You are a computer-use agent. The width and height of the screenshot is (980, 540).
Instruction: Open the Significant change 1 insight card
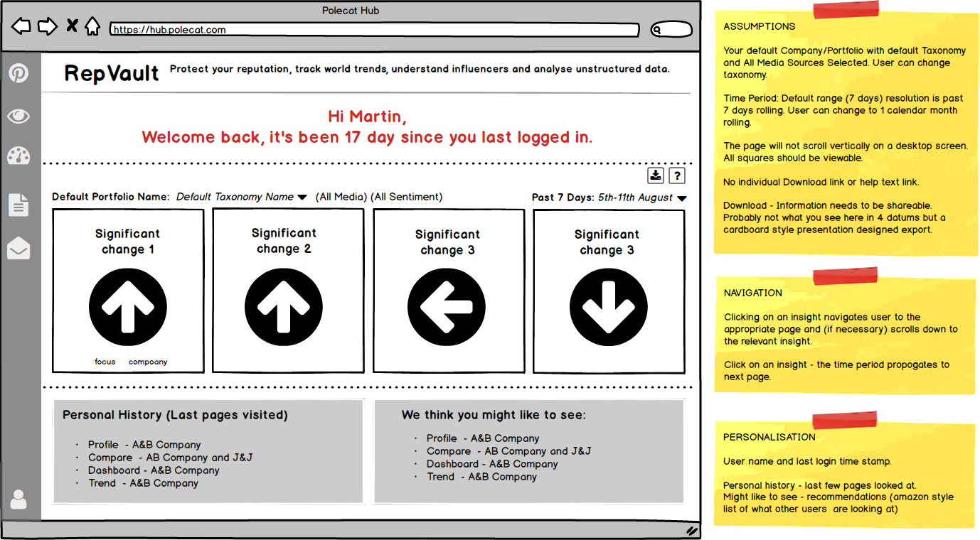(128, 291)
